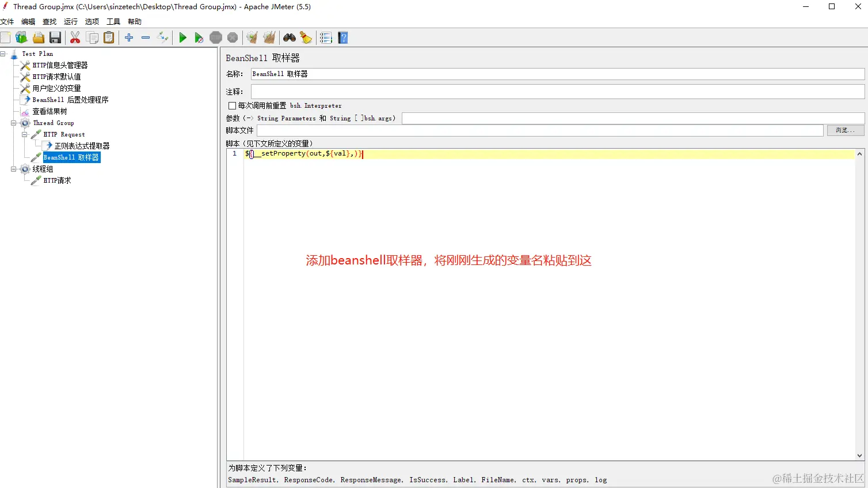Screen dimensions: 868x488
Task: Click the Copy icon in toolbar
Action: click(x=92, y=38)
